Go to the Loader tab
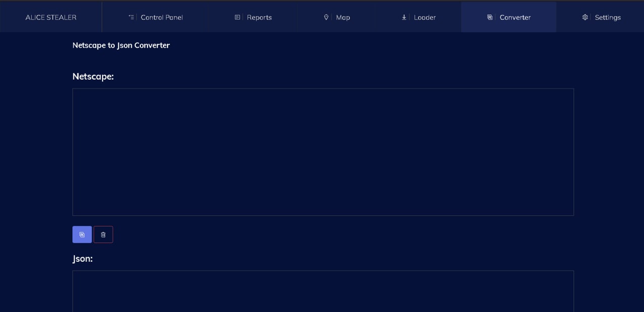Image resolution: width=644 pixels, height=312 pixels. [419, 17]
